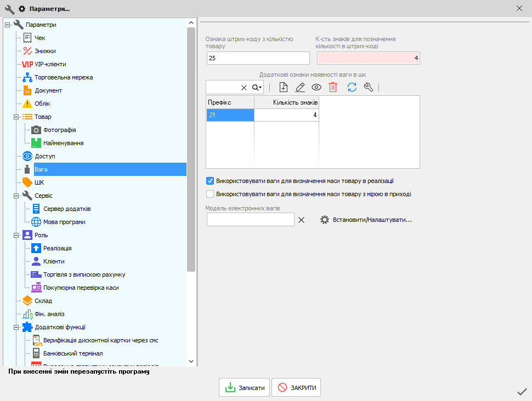The image size is (532, 401).
Task: Click the barcode quantity prefix field with 25
Action: click(258, 58)
